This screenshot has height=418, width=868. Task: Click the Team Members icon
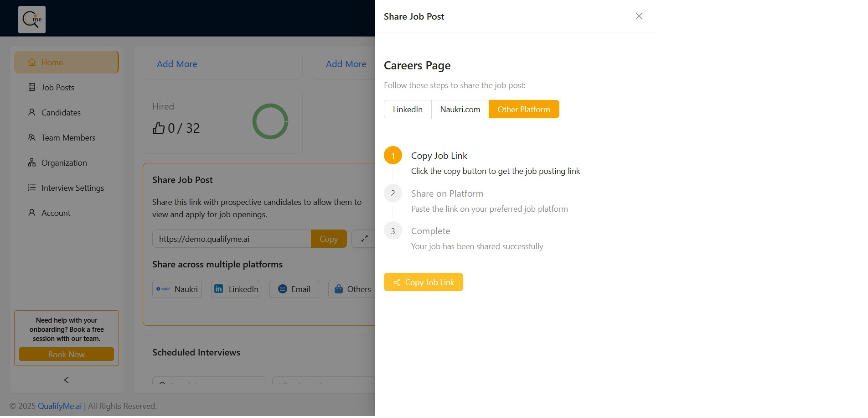coord(32,137)
